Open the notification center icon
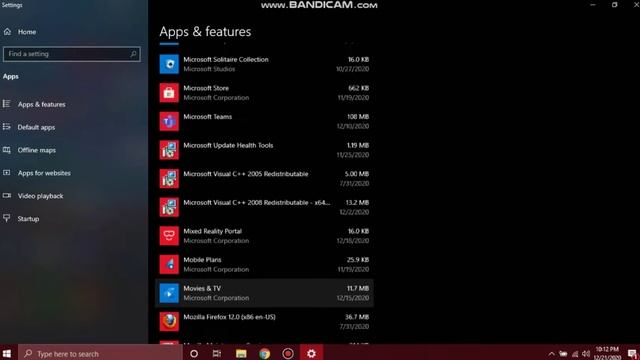The width and height of the screenshot is (640, 360). point(632,354)
